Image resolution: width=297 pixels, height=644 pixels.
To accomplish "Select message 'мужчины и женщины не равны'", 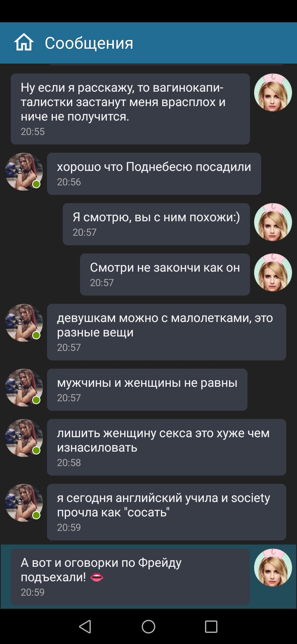I will tap(147, 390).
